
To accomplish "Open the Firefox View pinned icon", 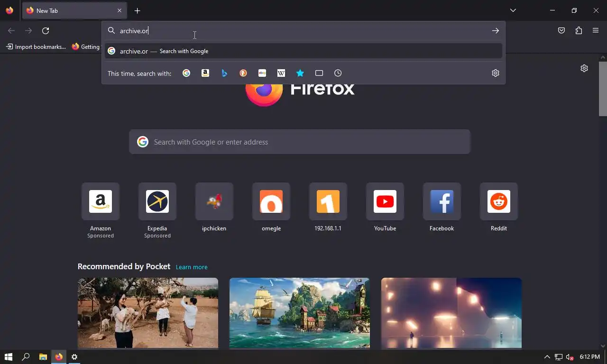I will pos(9,10).
